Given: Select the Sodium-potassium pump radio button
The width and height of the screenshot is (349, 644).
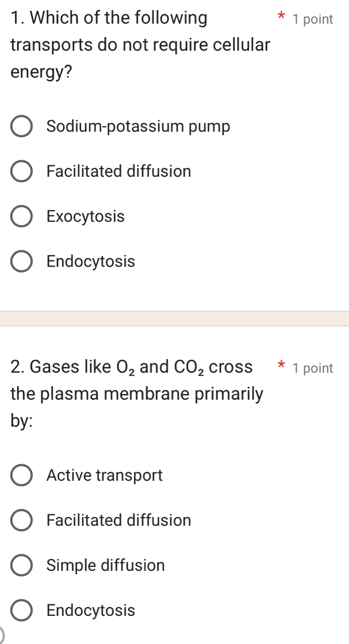Looking at the screenshot, I should [21, 127].
